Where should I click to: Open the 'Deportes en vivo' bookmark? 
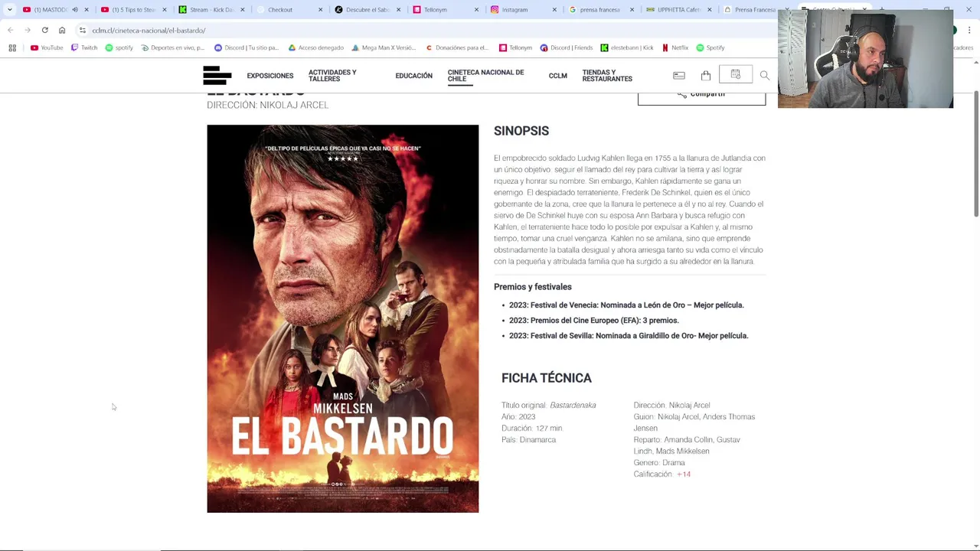coord(173,47)
